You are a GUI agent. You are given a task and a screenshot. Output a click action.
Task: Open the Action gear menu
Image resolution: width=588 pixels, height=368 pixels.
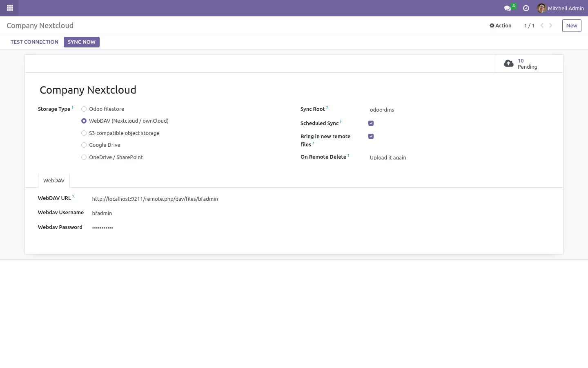tap(500, 25)
